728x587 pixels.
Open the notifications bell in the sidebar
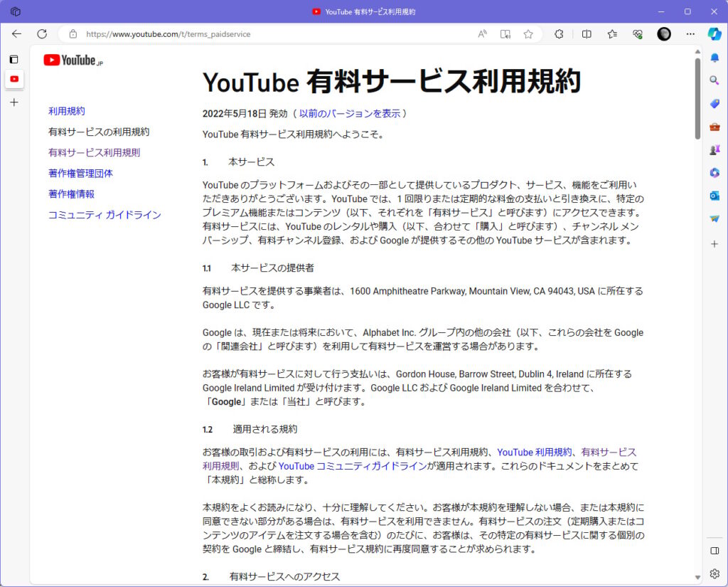pos(714,58)
